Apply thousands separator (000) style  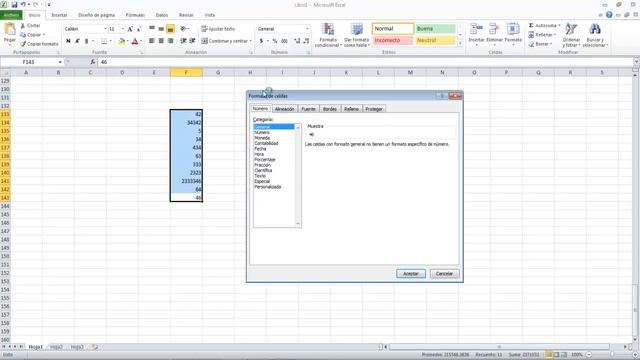click(284, 41)
